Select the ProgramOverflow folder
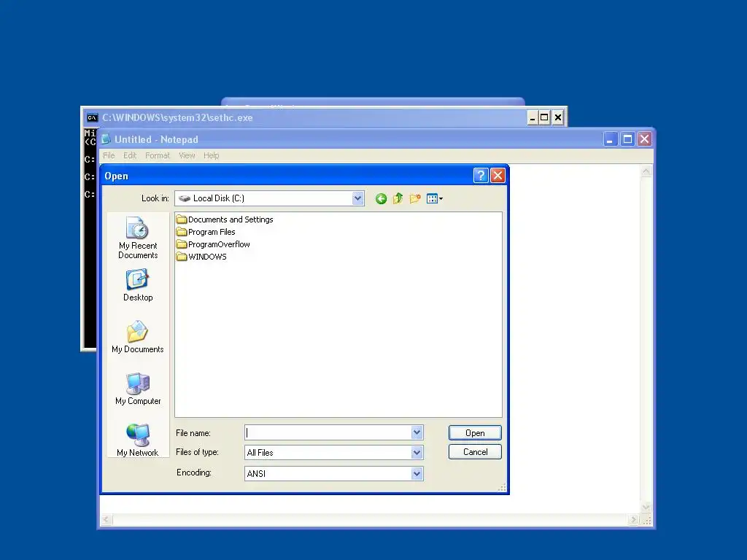747x560 pixels. point(213,244)
